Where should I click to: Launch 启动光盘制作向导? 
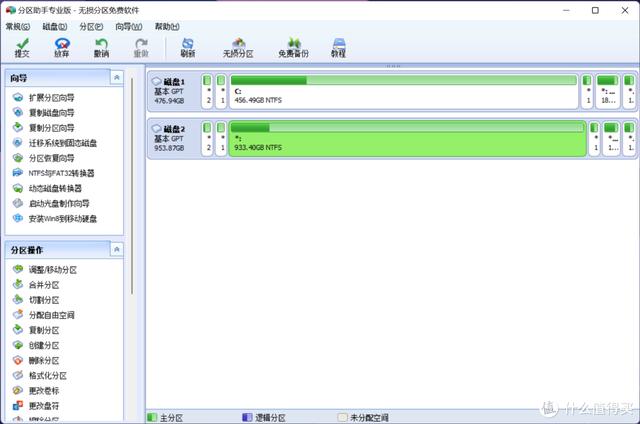coord(51,203)
